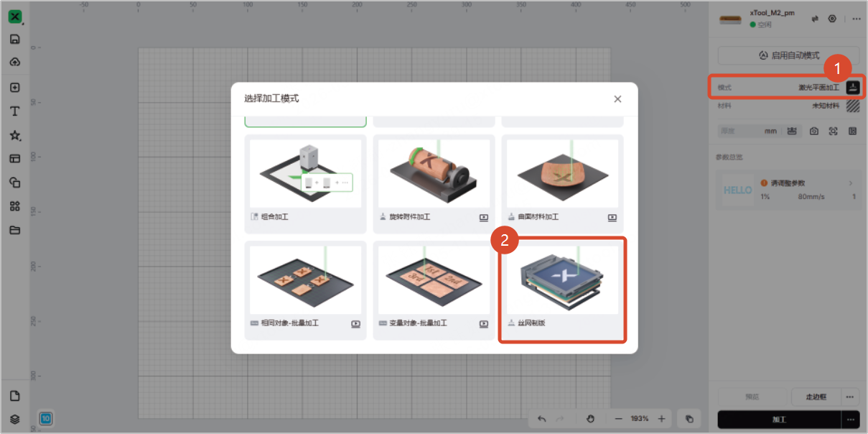Select the 丝网制版 processing mode card
Screen dimensions: 868x434
tap(562, 290)
